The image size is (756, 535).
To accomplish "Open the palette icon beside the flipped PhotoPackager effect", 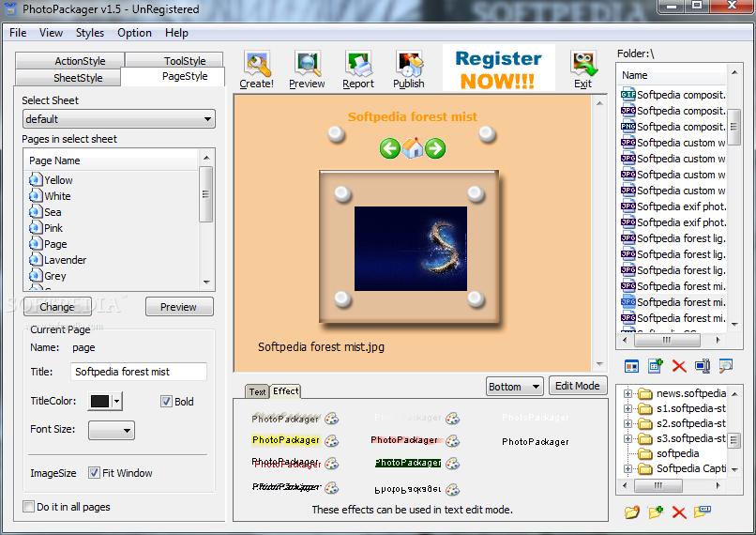I will [452, 490].
